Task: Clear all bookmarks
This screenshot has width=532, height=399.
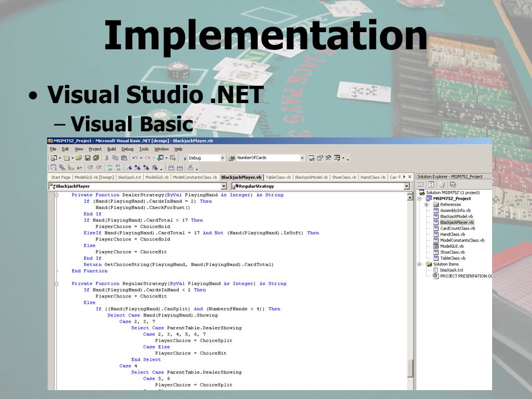Action: [x=155, y=167]
